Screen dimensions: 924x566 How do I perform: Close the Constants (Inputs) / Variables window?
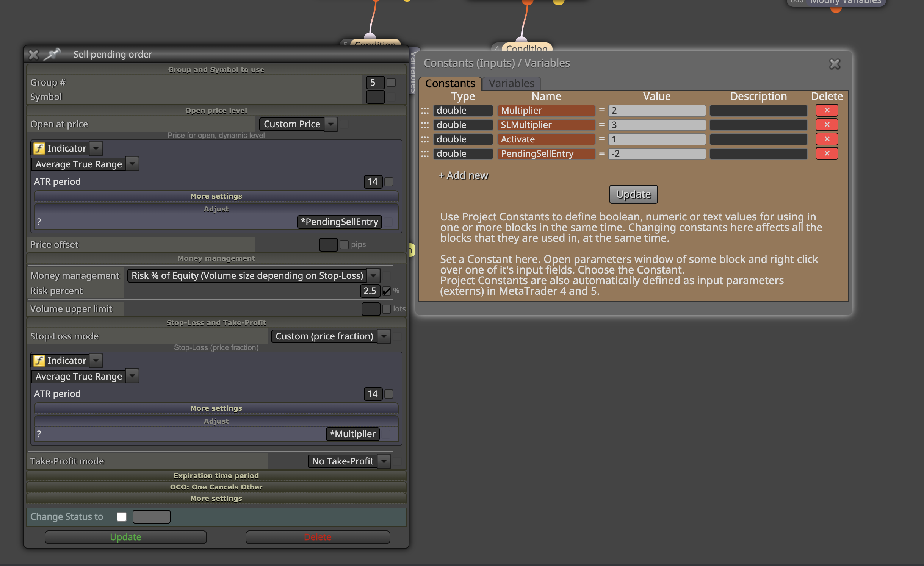coord(835,64)
